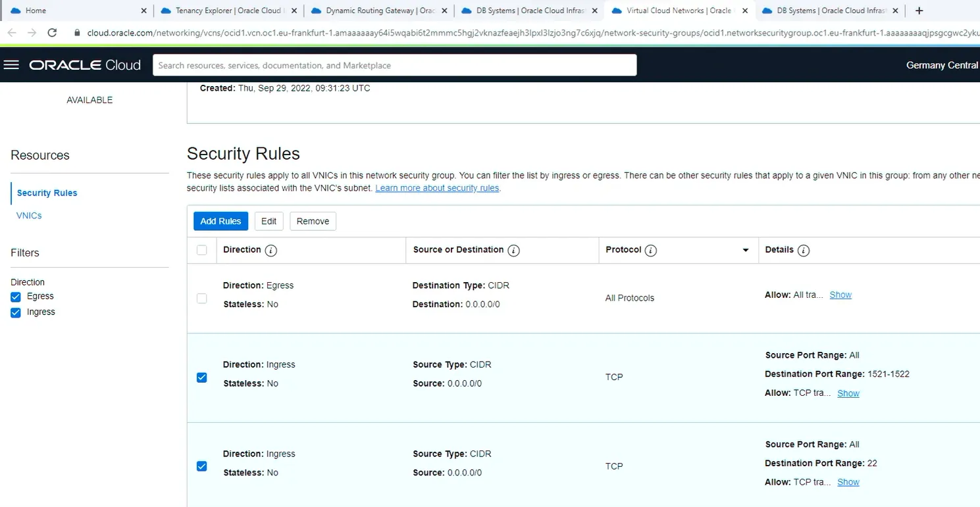Click the Source or Destination column header
This screenshot has height=507, width=980.
point(458,250)
